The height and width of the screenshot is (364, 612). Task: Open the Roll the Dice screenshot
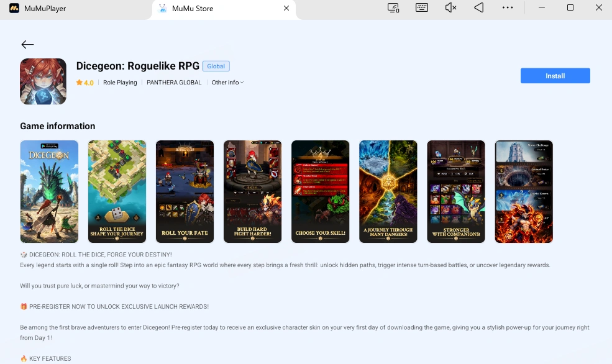[117, 191]
